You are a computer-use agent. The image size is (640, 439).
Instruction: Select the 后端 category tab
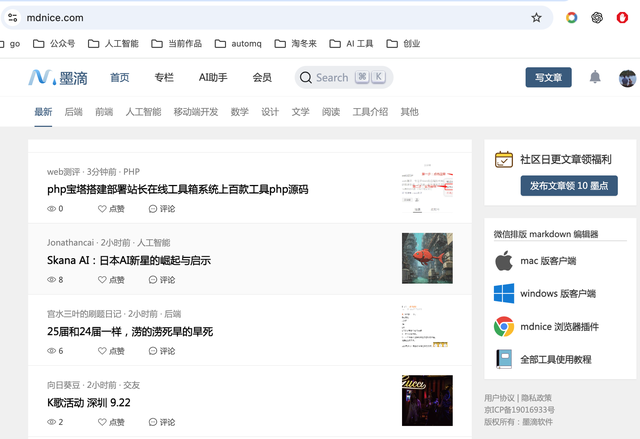[x=73, y=112]
